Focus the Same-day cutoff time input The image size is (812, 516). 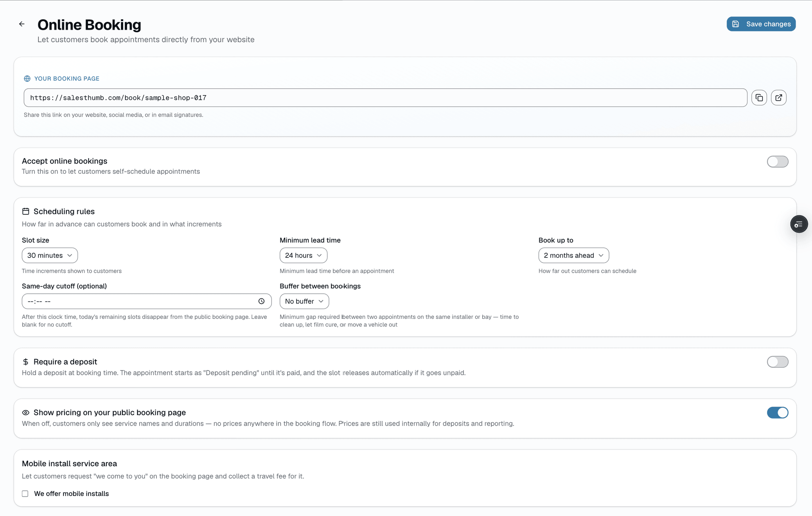(147, 301)
